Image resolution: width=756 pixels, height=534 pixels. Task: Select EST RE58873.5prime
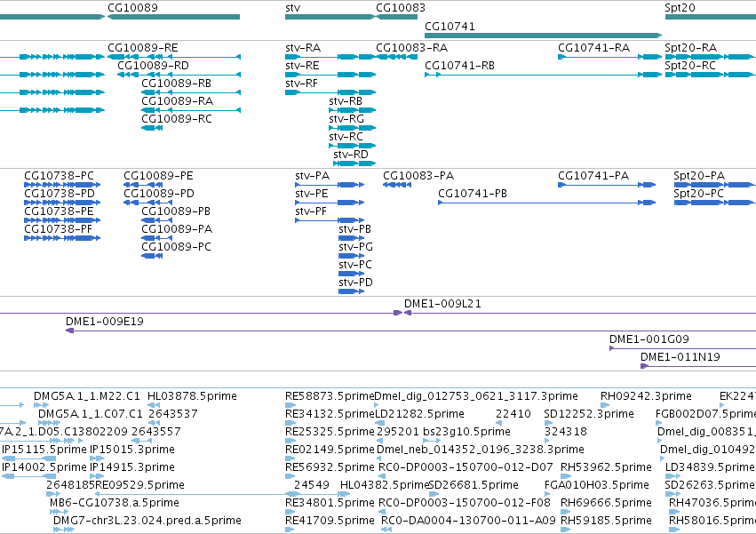[290, 405]
